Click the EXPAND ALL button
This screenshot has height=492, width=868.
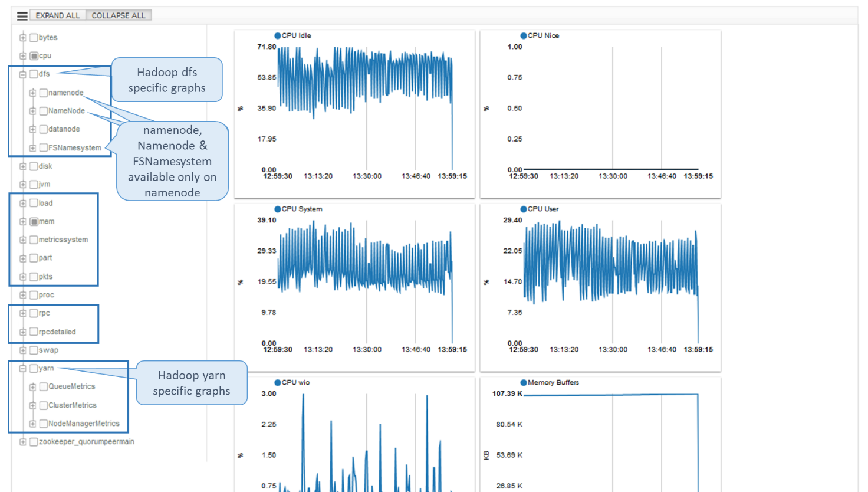point(58,15)
